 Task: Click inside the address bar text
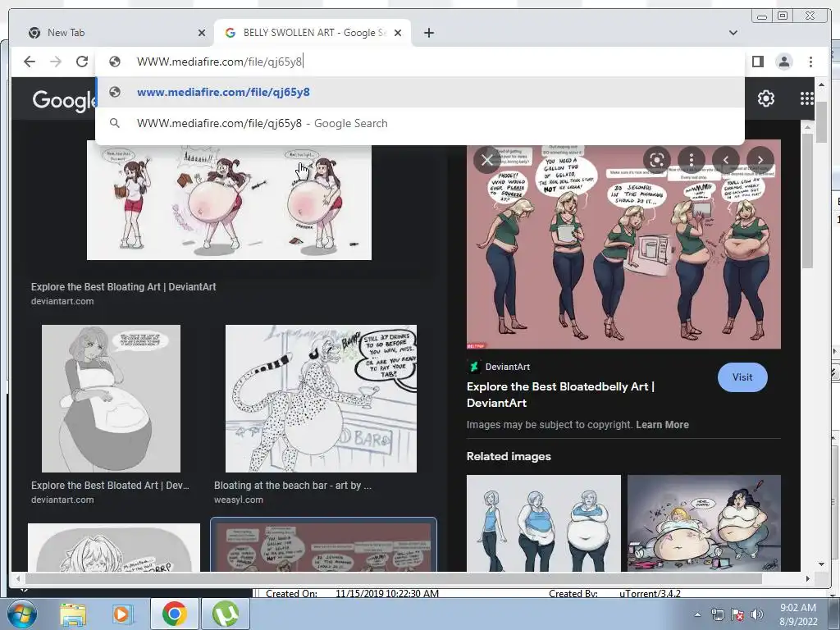pos(220,62)
